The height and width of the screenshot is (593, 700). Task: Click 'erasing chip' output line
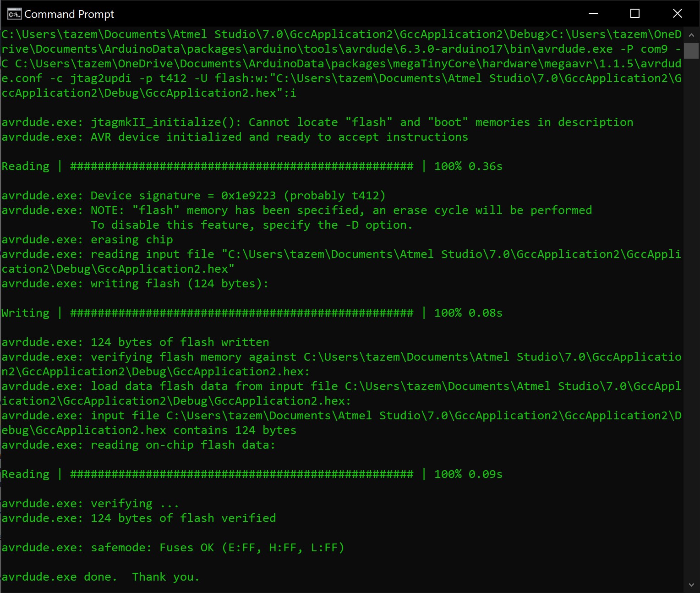point(87,240)
